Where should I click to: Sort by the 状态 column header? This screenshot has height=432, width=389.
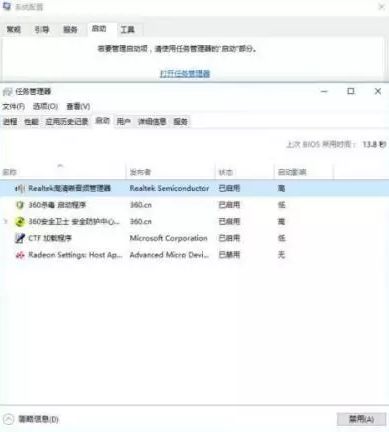245,172
